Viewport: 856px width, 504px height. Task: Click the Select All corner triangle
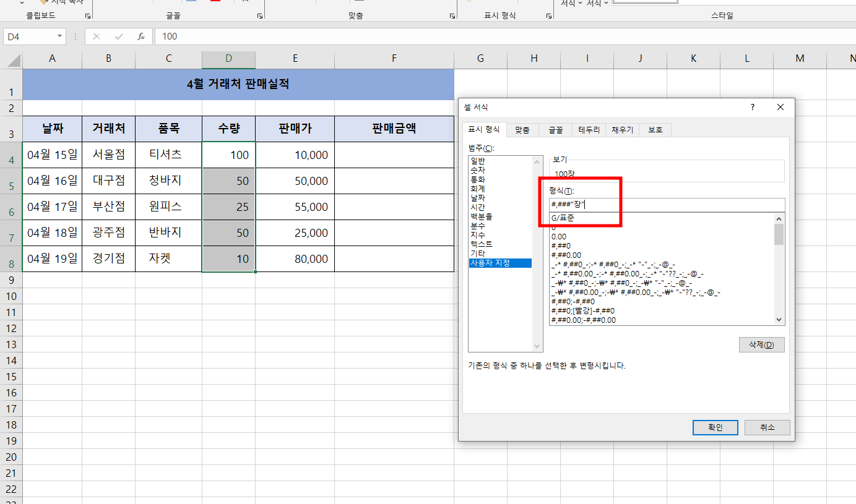coord(14,60)
